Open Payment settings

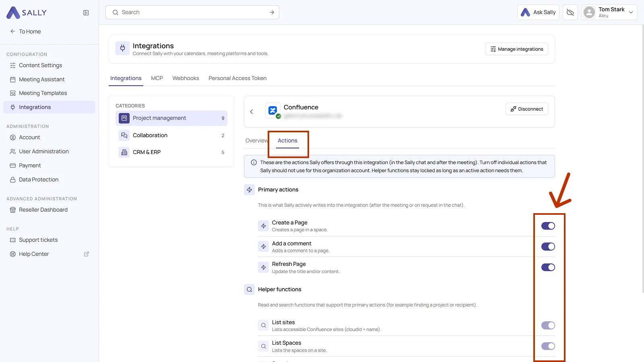pyautogui.click(x=49, y=166)
